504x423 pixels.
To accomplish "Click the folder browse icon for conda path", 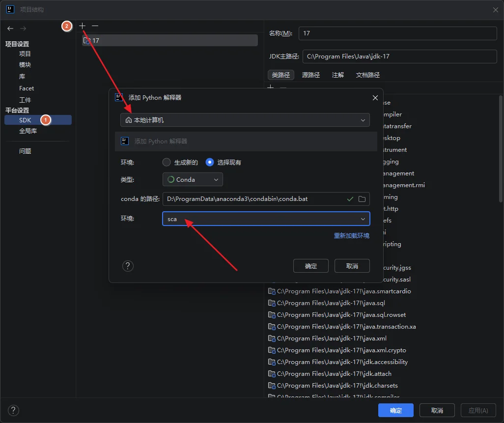I will click(362, 199).
